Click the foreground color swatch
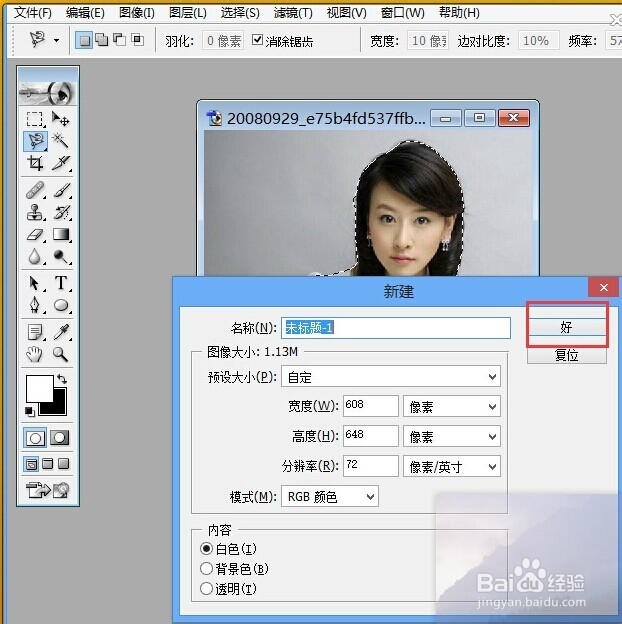This screenshot has width=622, height=624. (39, 389)
